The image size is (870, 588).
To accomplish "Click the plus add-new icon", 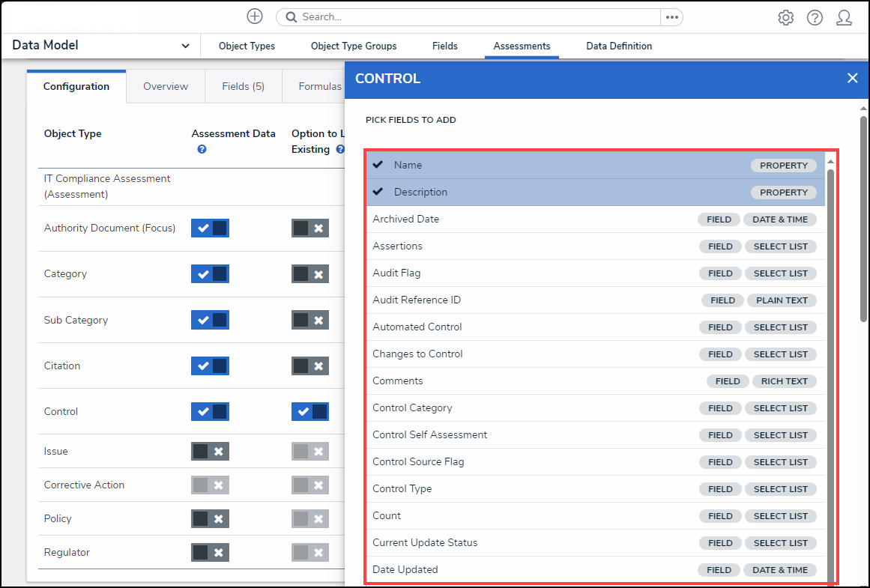I will coord(255,16).
